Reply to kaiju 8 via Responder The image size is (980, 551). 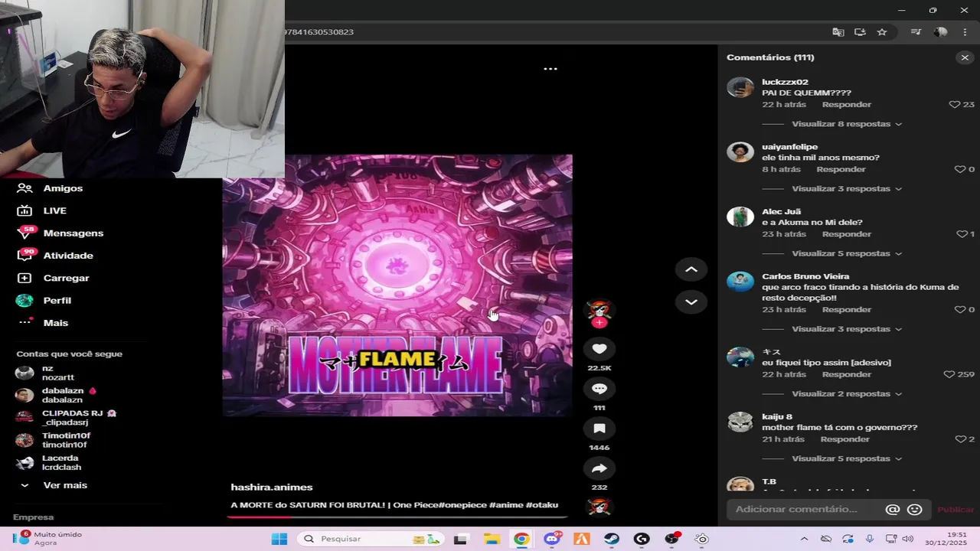(x=845, y=439)
